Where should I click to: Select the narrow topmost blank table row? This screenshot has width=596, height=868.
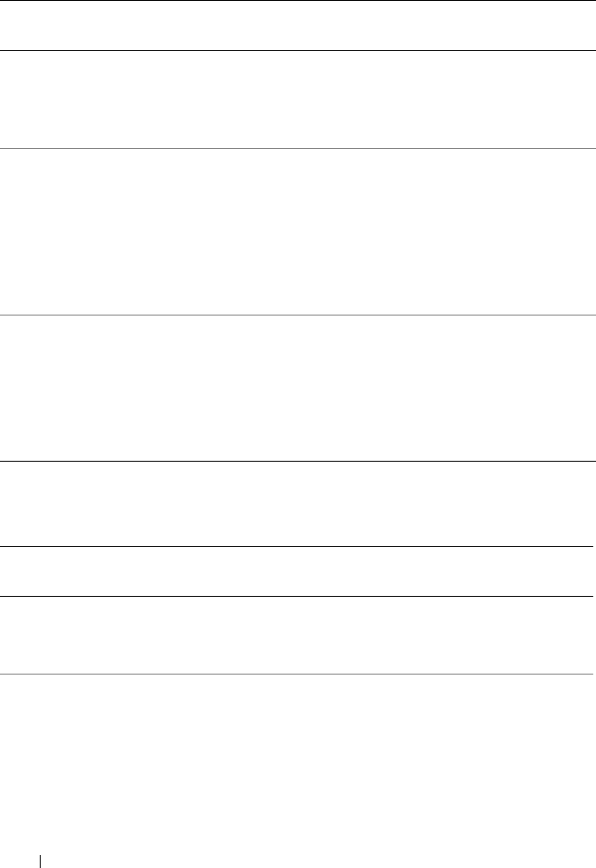point(298,26)
